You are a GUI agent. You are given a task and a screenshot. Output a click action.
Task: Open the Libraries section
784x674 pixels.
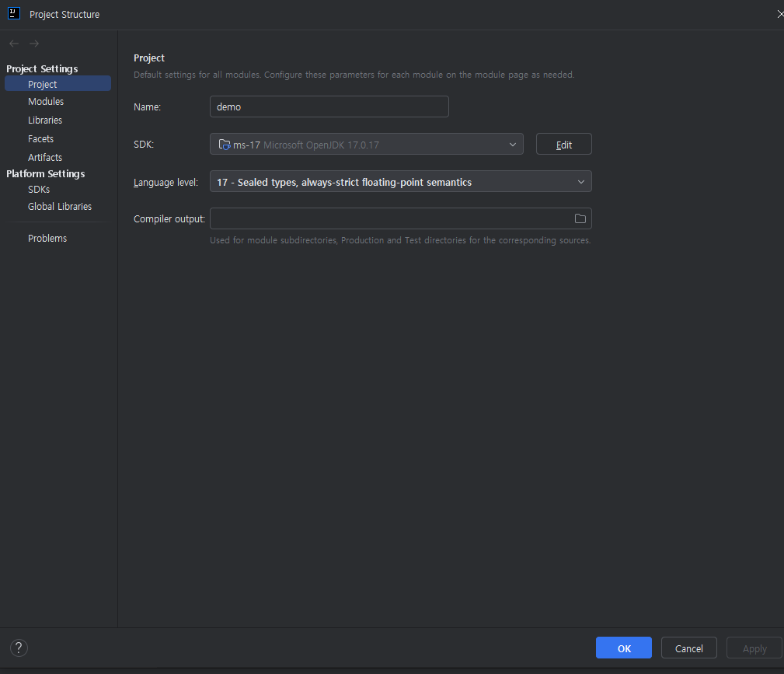pos(45,120)
